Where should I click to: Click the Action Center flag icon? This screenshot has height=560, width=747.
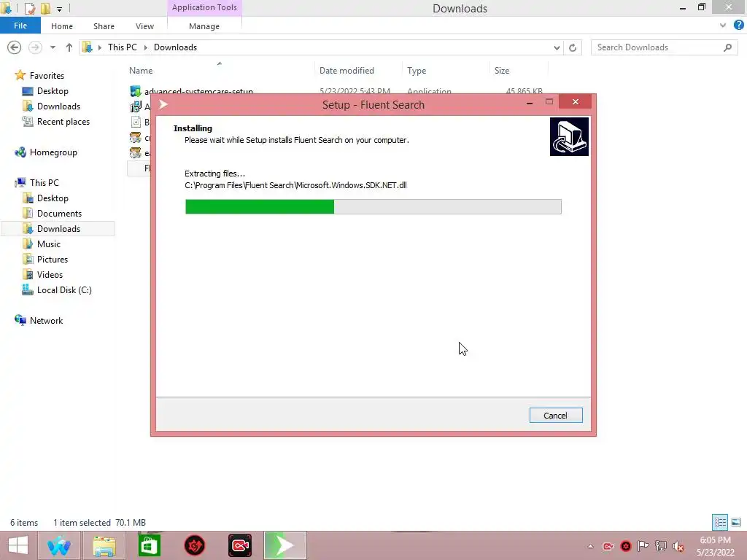click(x=643, y=546)
